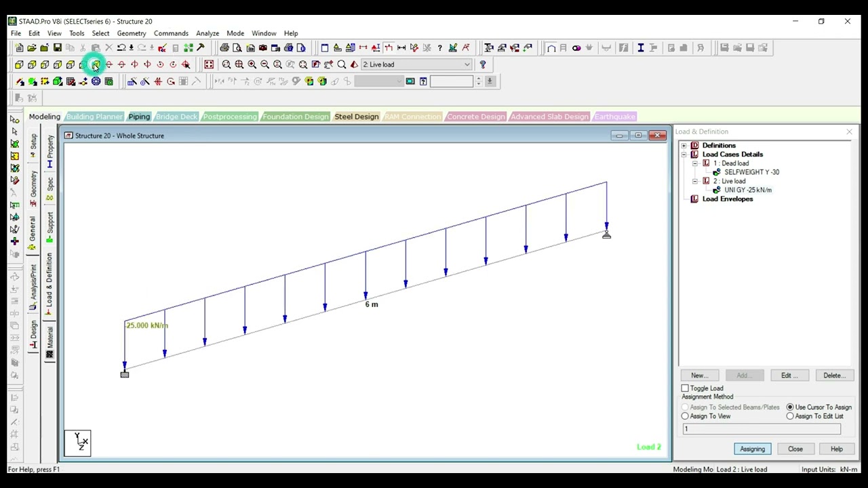Open the Geometry menu

(x=132, y=33)
